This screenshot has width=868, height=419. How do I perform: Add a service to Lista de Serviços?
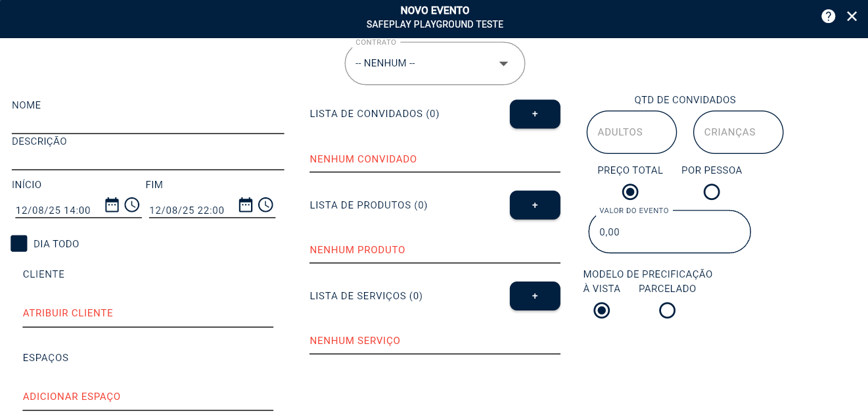(535, 296)
